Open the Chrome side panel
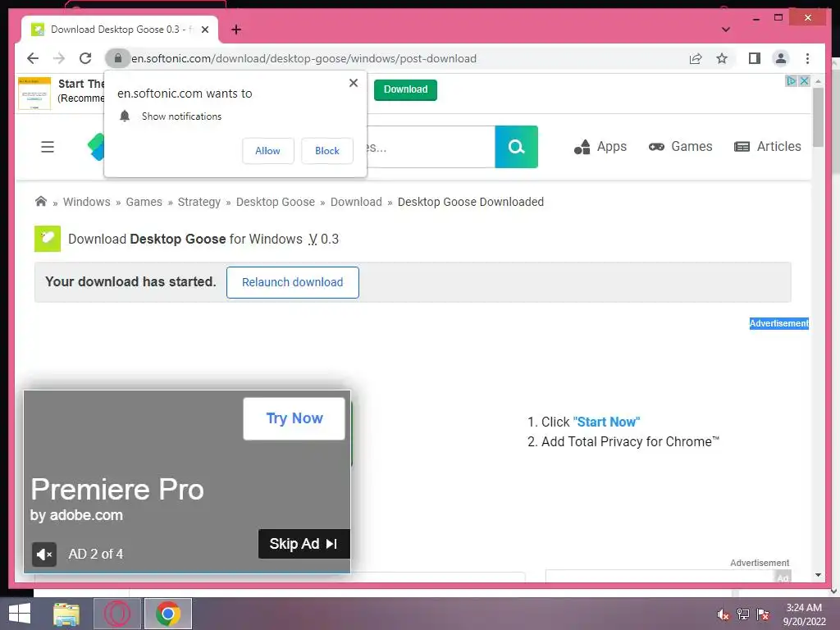This screenshot has height=630, width=840. coord(755,58)
